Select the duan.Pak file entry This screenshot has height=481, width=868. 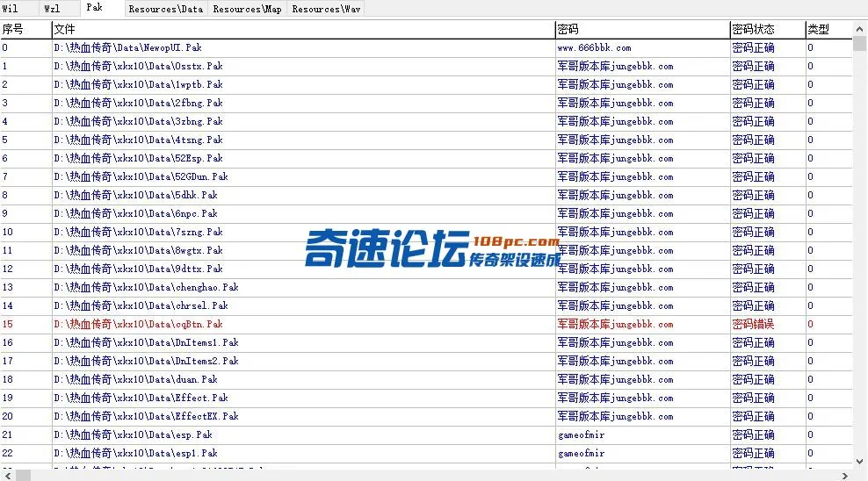coord(135,379)
